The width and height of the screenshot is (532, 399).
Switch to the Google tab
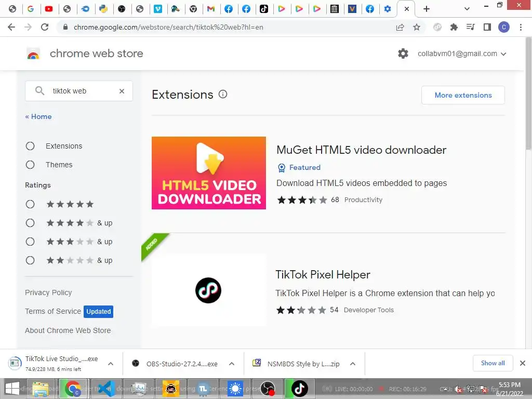point(31,9)
